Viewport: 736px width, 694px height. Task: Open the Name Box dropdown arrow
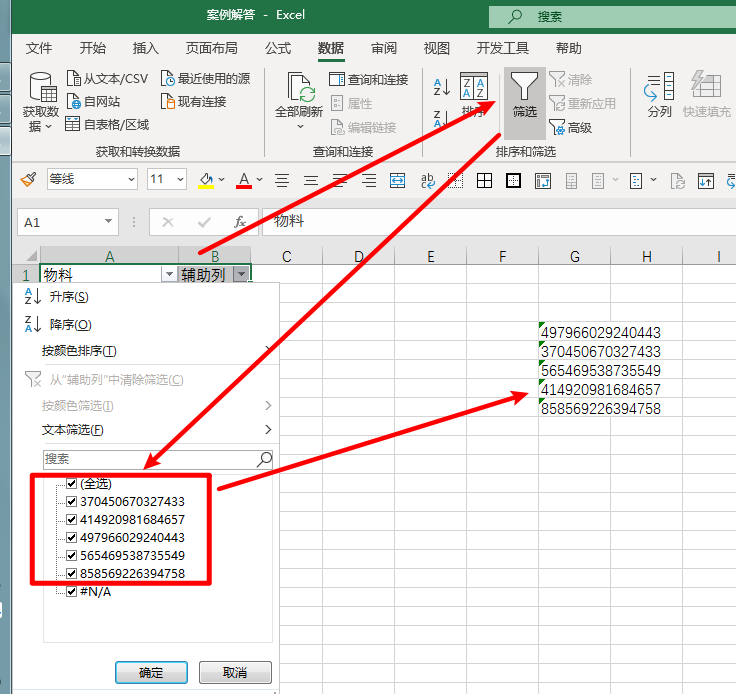108,221
